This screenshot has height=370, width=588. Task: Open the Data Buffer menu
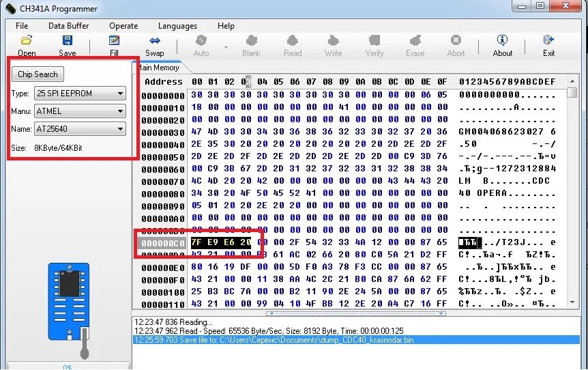(x=69, y=26)
